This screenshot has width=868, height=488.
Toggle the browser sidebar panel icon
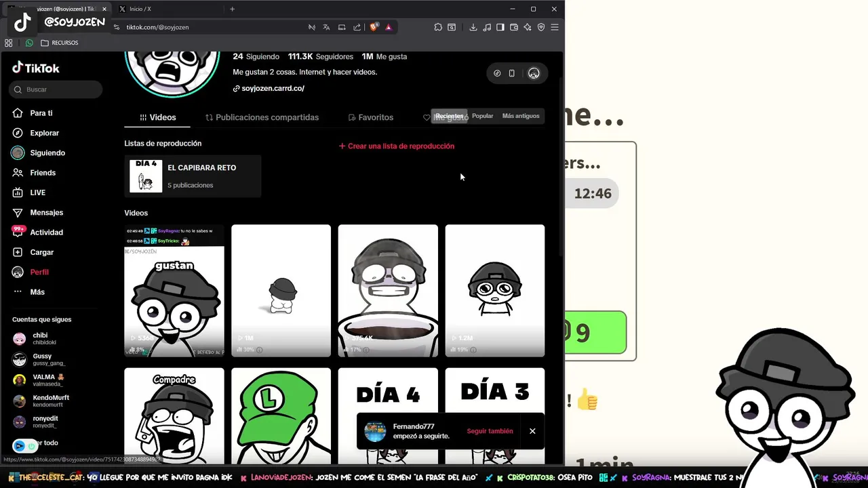500,27
